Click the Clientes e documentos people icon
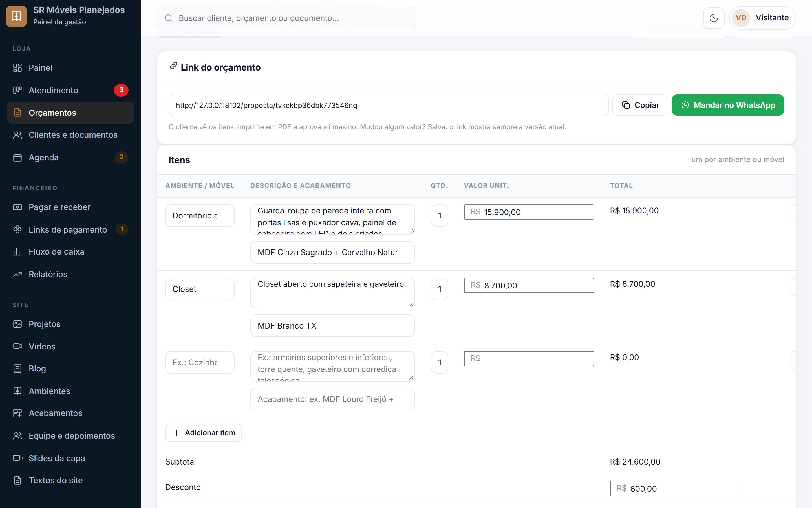Image resolution: width=812 pixels, height=508 pixels. pos(17,135)
